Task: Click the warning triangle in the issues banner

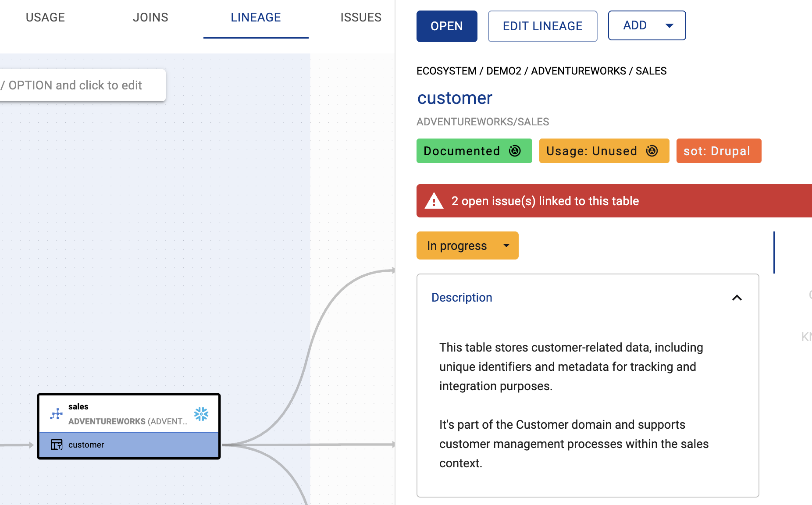Action: point(434,201)
